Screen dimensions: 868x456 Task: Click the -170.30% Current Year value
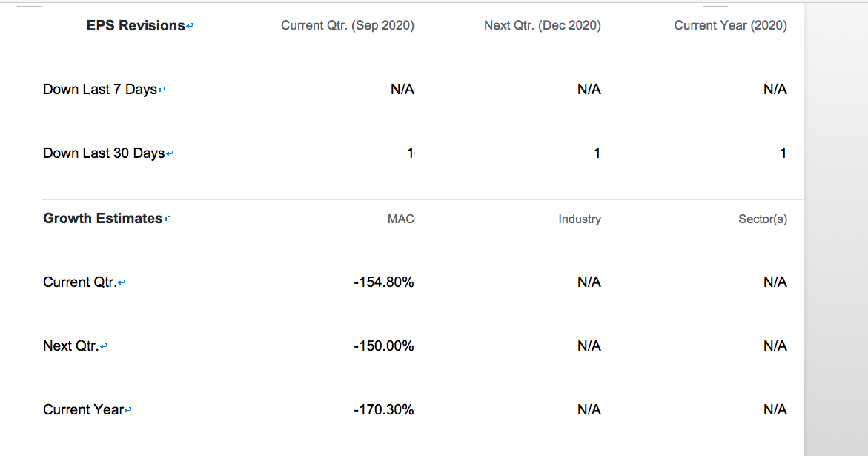(384, 409)
